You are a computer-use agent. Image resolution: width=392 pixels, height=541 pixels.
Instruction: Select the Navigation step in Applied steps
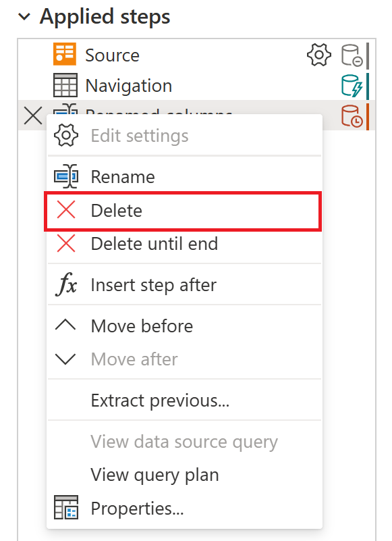pos(128,85)
